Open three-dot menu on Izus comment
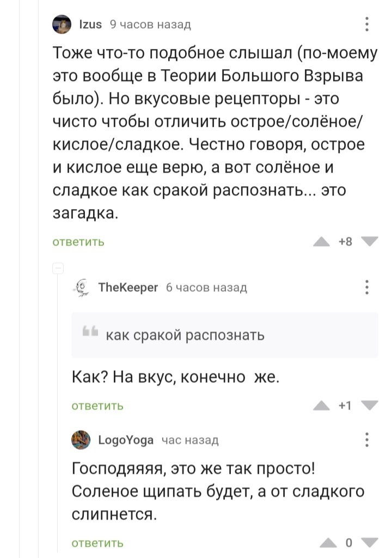Viewport: 392px width, 558px height. click(367, 24)
